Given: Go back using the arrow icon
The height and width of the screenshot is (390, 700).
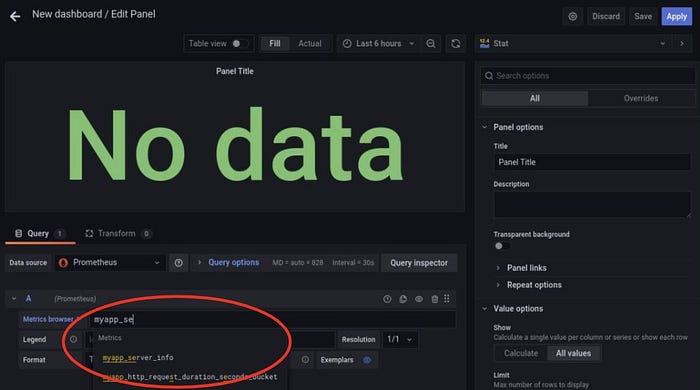Looking at the screenshot, I should coord(15,17).
